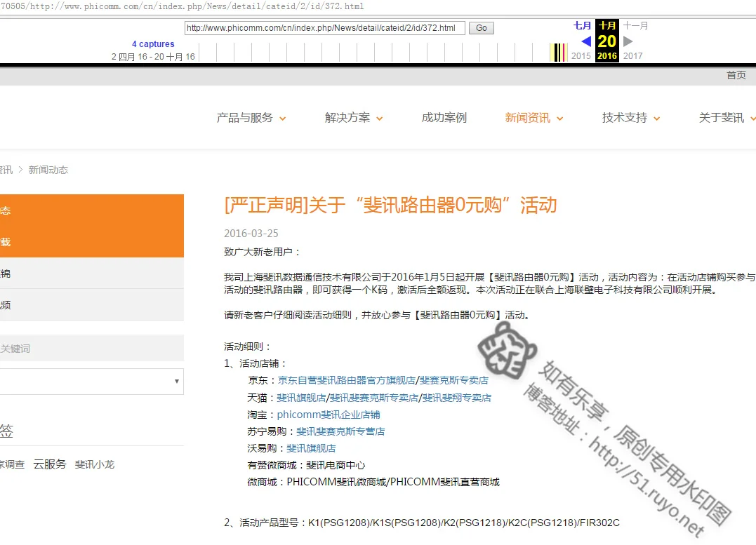Screen dimensions: 756x545
Task: Open 京东自营斐讯路由器官方旗舰店 link
Action: 346,380
